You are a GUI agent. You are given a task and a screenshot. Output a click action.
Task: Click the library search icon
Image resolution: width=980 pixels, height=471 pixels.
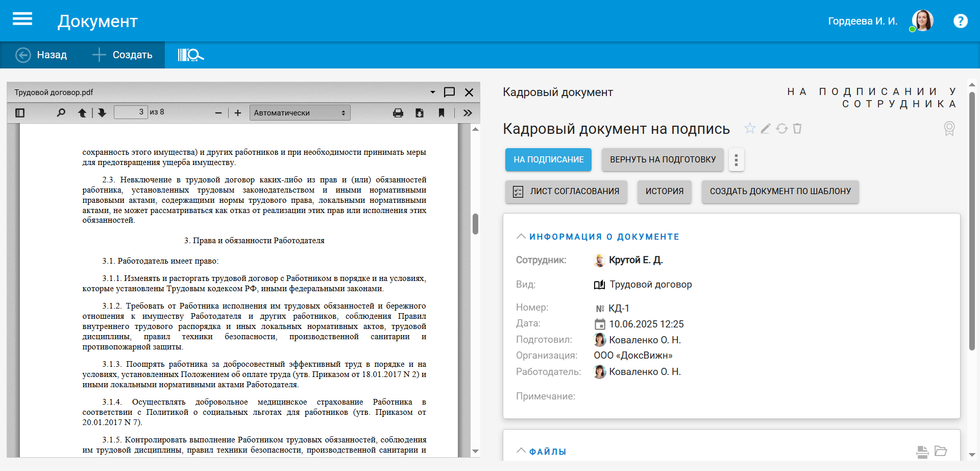pyautogui.click(x=190, y=55)
